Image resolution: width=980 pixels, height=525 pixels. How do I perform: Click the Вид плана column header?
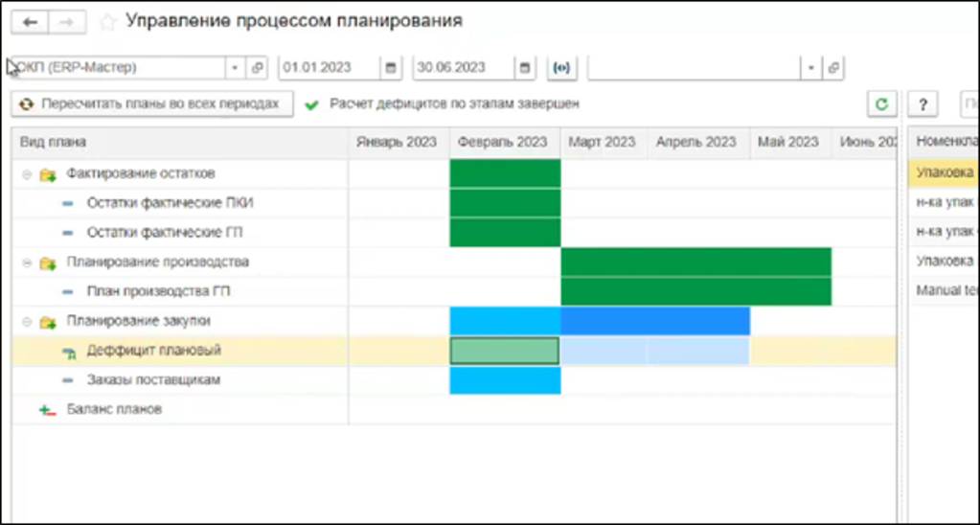pyautogui.click(x=54, y=142)
